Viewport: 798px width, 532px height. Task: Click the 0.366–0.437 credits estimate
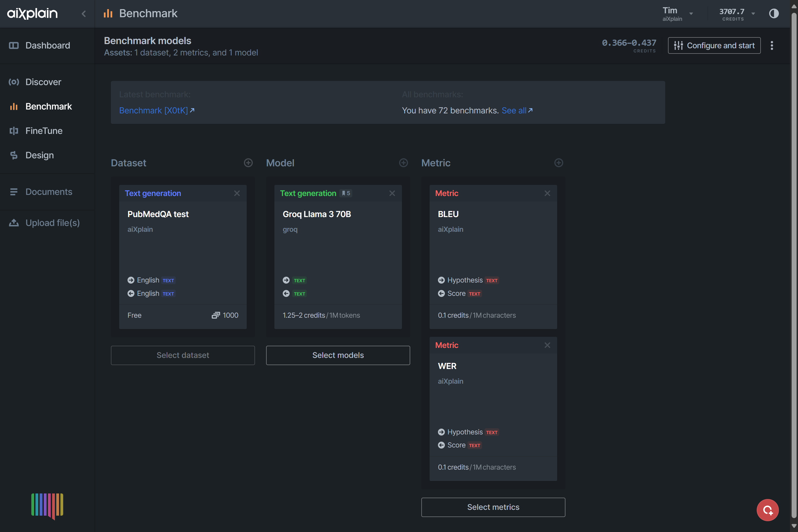pos(629,43)
